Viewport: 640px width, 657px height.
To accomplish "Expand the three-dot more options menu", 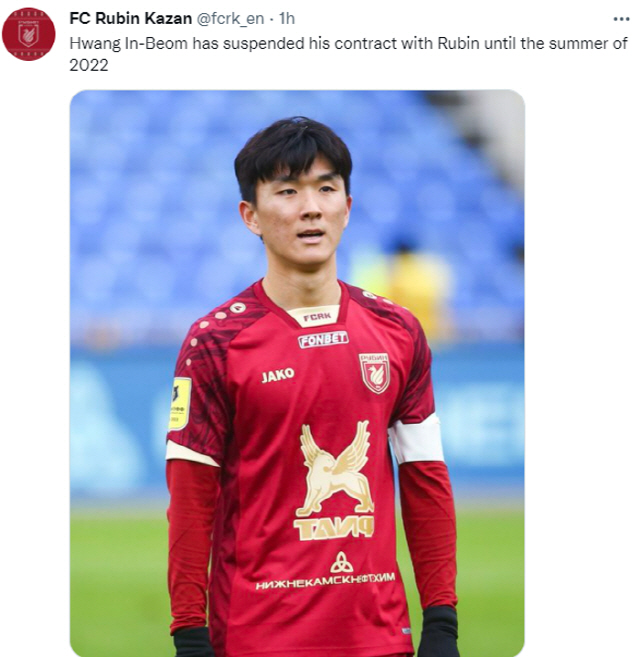I will click(x=621, y=19).
